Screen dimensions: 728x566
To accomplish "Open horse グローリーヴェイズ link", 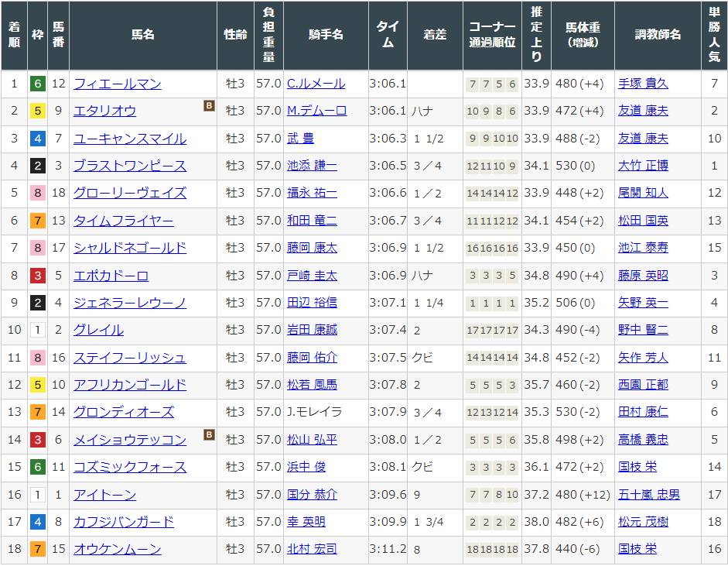I will (130, 193).
